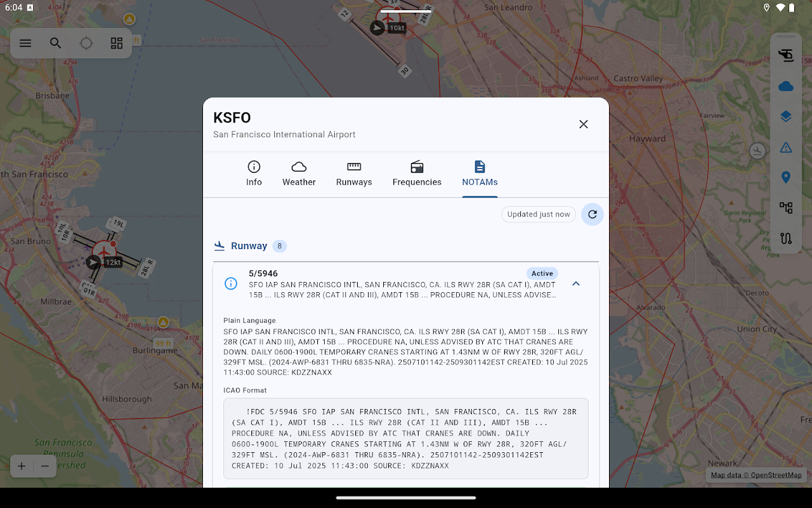Click the 5/5946 NOTAM number

tap(263, 274)
